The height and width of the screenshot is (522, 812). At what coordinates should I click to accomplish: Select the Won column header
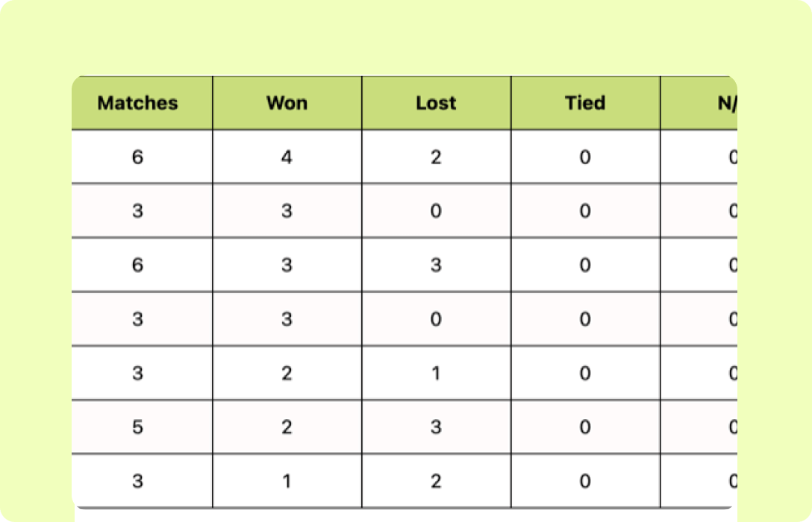click(x=287, y=103)
